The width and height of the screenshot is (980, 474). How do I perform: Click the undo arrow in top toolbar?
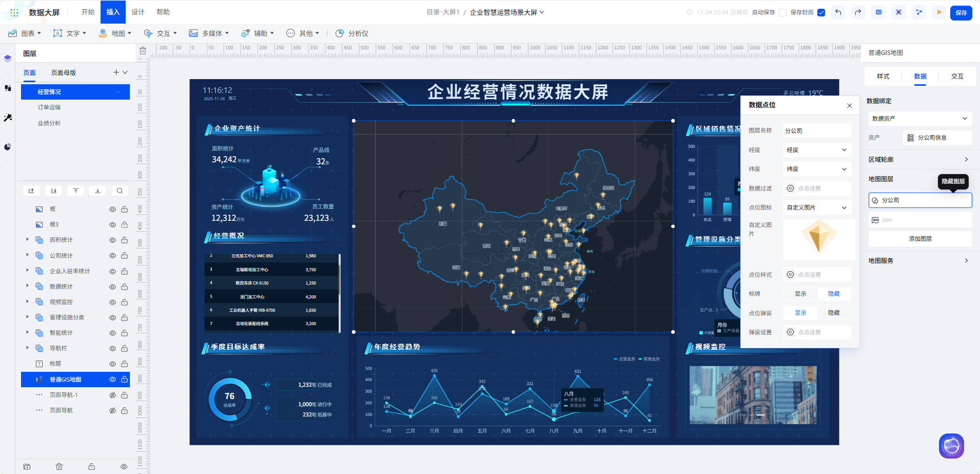click(x=838, y=12)
